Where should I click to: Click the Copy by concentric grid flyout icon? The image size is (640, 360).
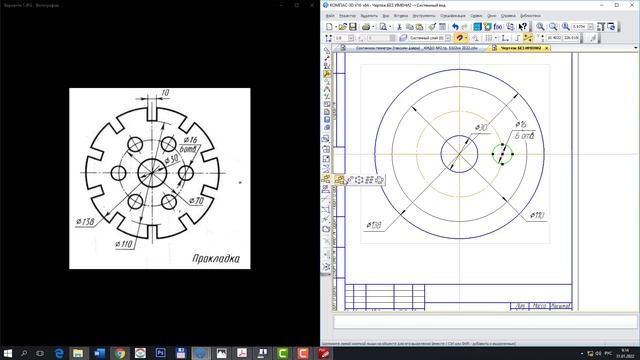379,180
